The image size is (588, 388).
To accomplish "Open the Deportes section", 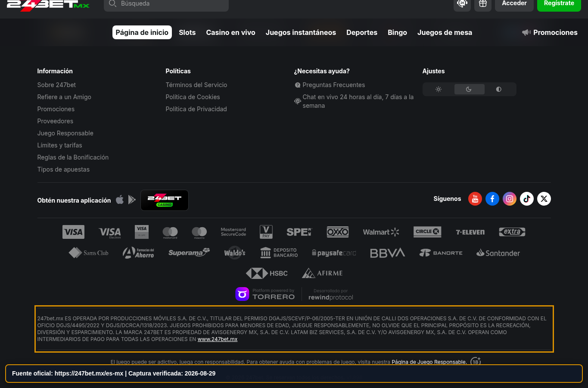I will tap(362, 32).
